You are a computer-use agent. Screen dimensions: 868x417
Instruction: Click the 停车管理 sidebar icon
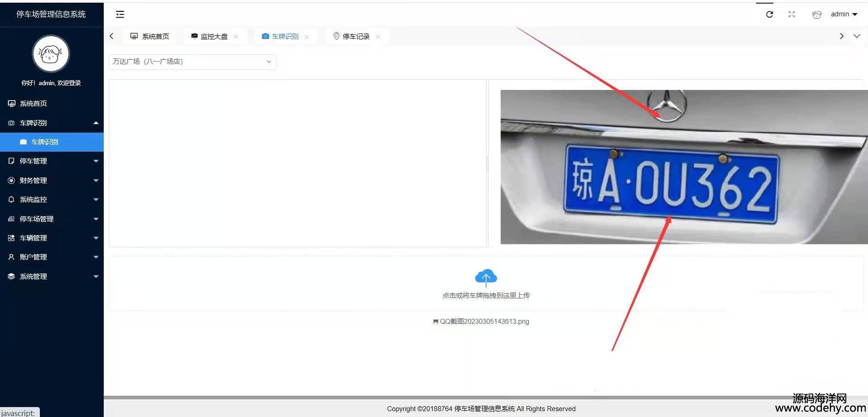click(x=11, y=161)
